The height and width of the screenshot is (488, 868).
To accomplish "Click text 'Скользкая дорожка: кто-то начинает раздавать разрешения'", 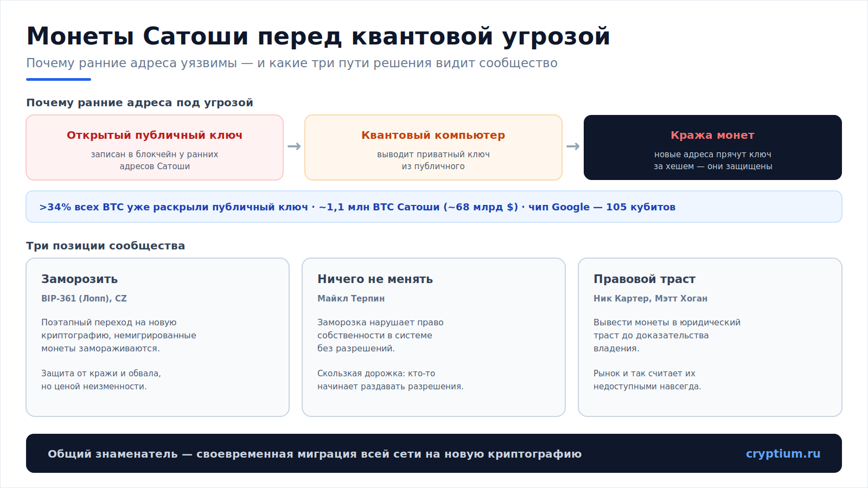I will [x=391, y=380].
